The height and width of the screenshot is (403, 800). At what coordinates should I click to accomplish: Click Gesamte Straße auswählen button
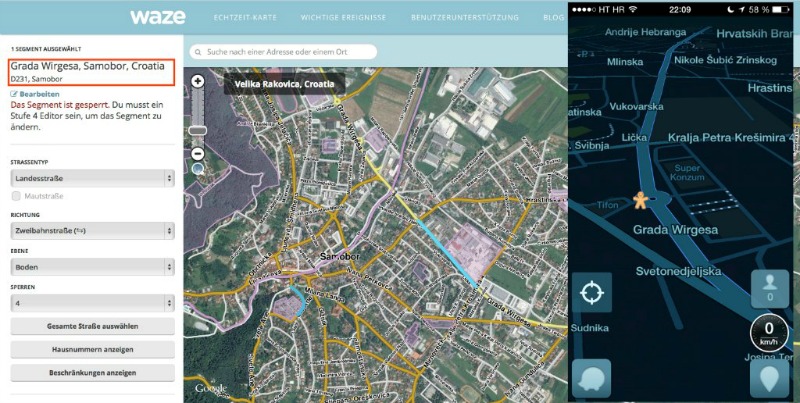tap(92, 326)
